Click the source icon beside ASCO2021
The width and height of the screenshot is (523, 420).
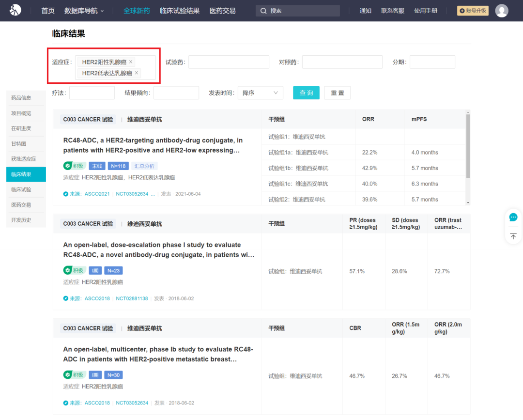click(66, 194)
